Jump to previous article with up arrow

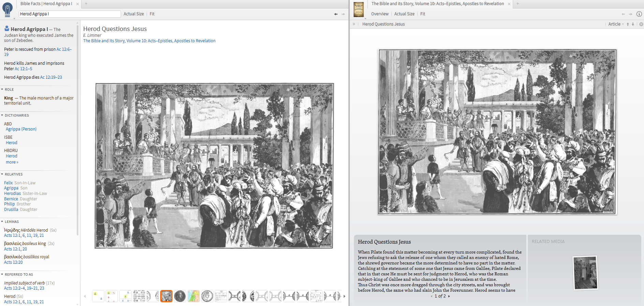tap(628, 24)
